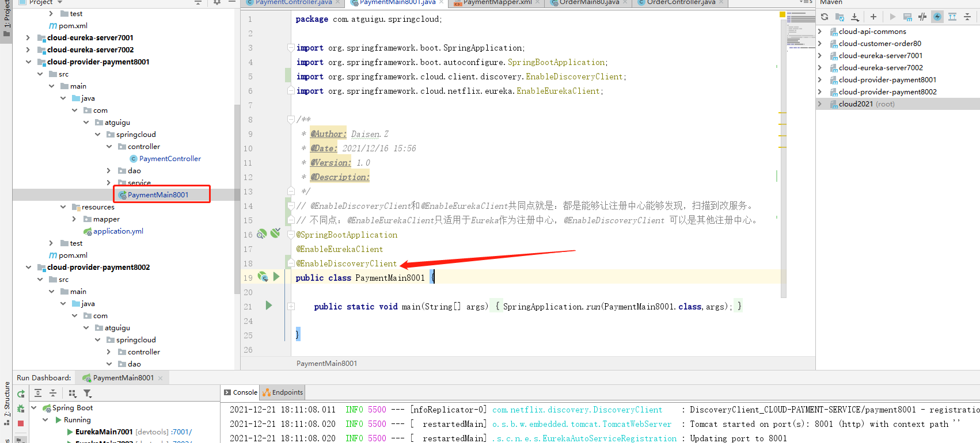The width and height of the screenshot is (980, 443).
Task: Select PaymentMain8001 in project tree
Action: 158,194
